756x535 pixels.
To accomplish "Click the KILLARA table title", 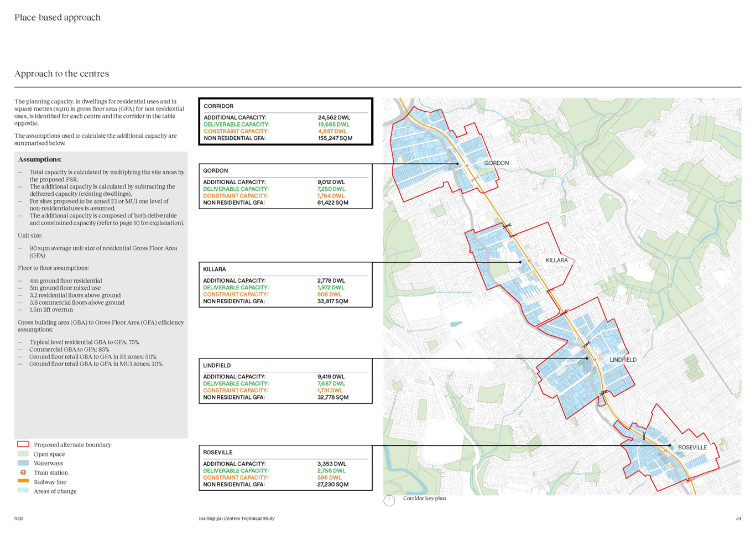I will (215, 269).
